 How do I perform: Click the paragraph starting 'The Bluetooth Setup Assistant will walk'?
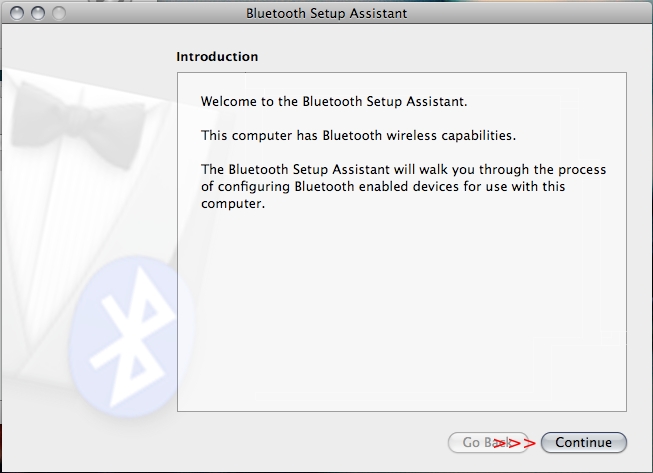(x=403, y=186)
